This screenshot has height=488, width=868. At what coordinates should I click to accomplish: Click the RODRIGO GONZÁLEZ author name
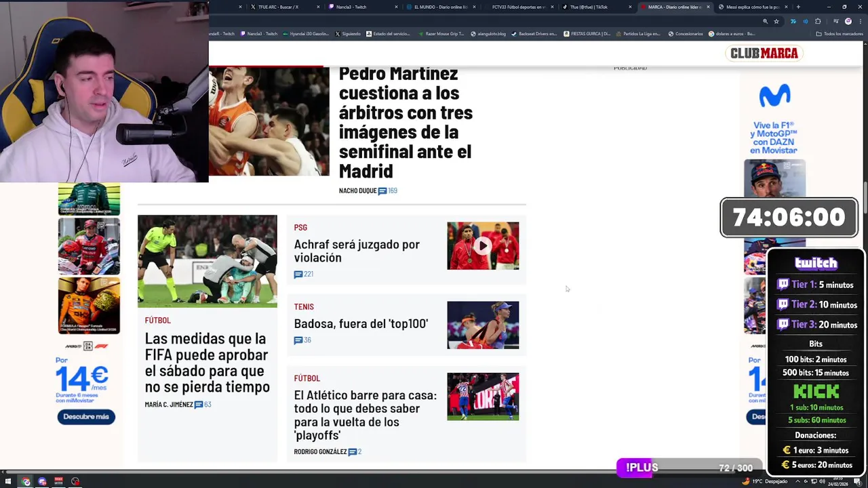point(320,452)
